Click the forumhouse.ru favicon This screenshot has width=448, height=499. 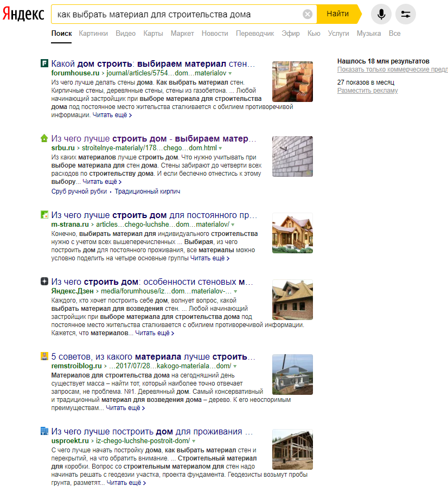click(x=44, y=63)
